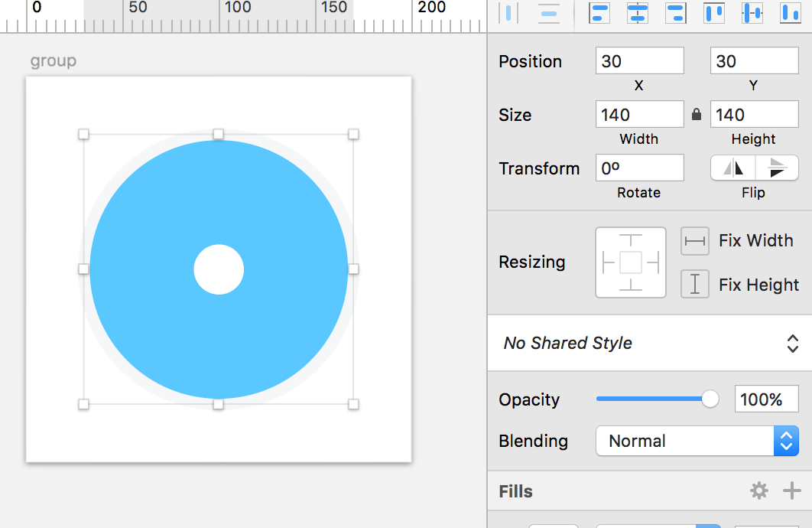Toggle the size aspect ratio lock
The height and width of the screenshot is (528, 812).
pos(697,115)
